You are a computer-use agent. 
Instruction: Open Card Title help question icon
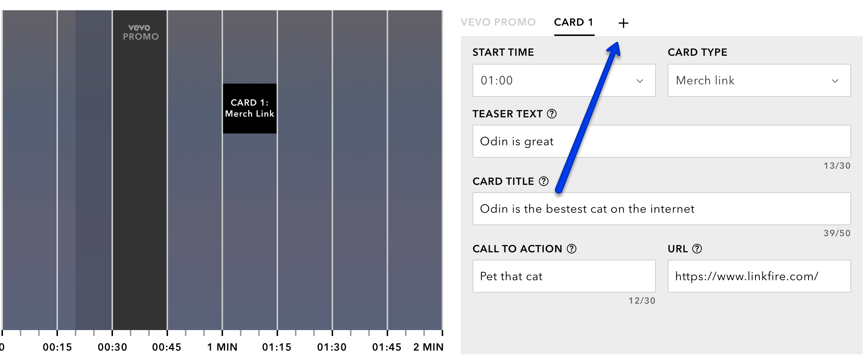pyautogui.click(x=544, y=181)
